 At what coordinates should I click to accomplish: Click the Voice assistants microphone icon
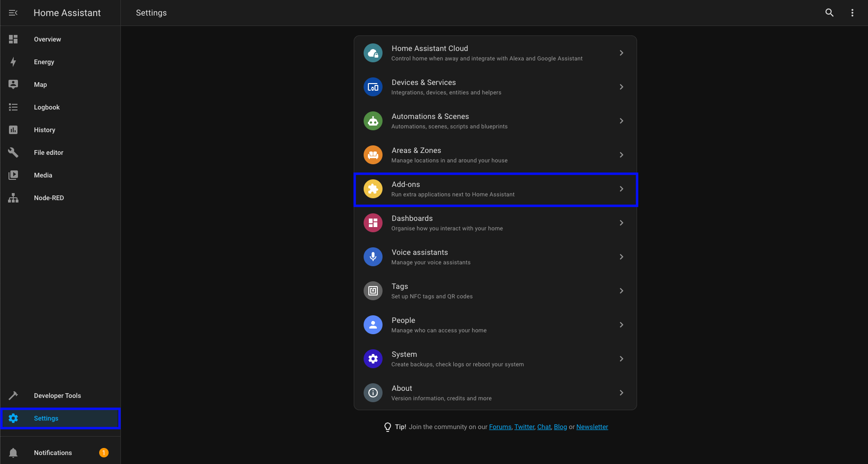point(373,257)
